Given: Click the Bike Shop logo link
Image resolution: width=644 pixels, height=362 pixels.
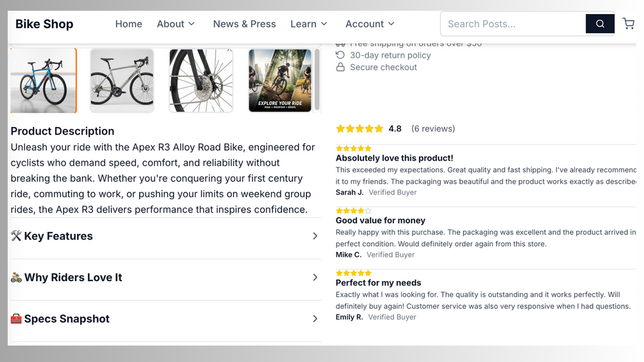Looking at the screenshot, I should (x=44, y=24).
